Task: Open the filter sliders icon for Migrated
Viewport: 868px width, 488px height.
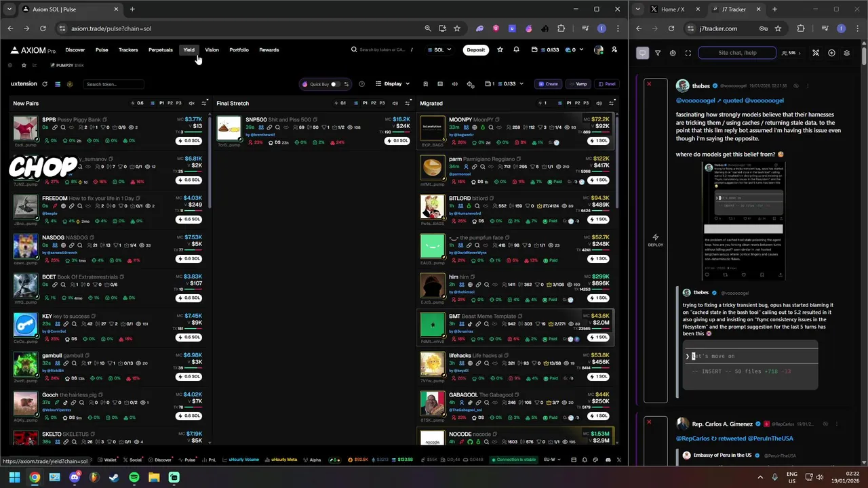Action: (x=612, y=103)
